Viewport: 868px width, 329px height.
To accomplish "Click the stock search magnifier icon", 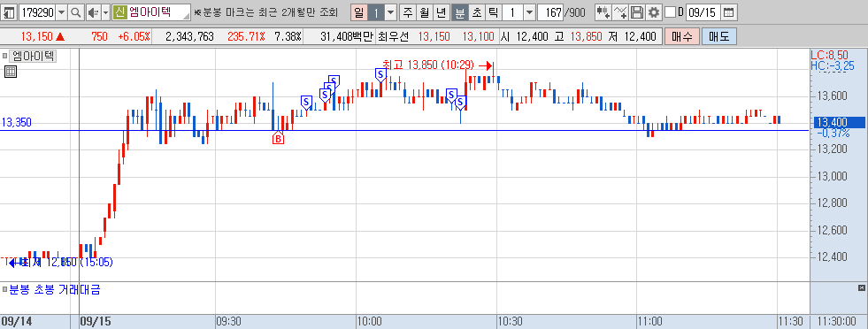I will [x=76, y=12].
